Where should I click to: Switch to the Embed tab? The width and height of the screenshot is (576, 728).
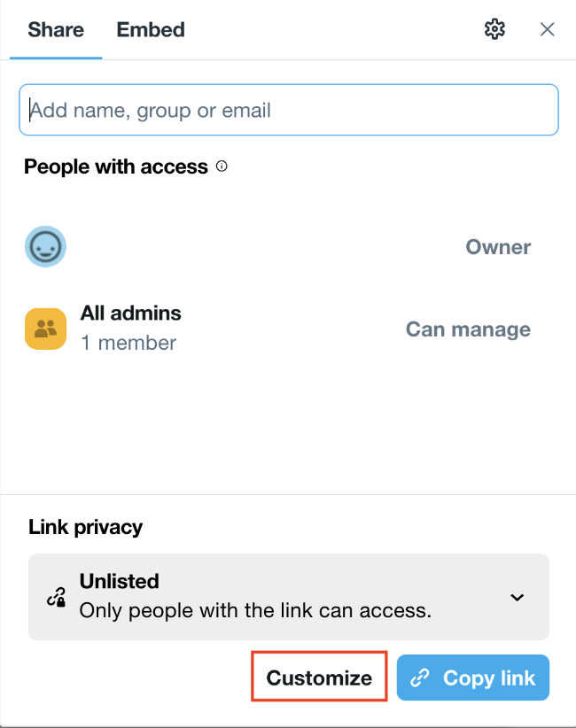pyautogui.click(x=151, y=29)
